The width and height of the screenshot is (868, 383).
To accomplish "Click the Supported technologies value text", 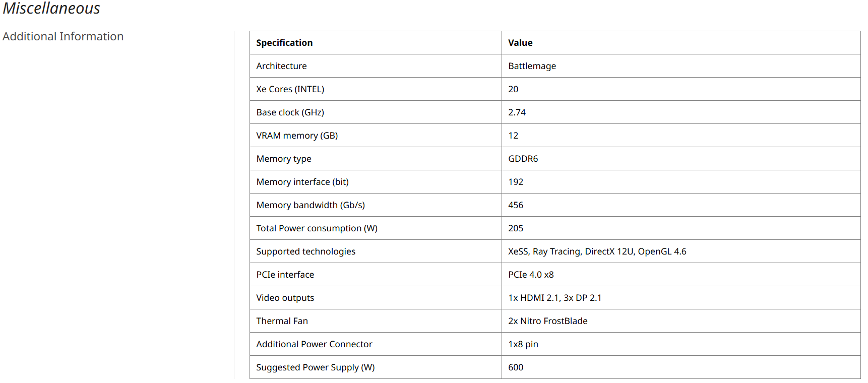I will [597, 251].
